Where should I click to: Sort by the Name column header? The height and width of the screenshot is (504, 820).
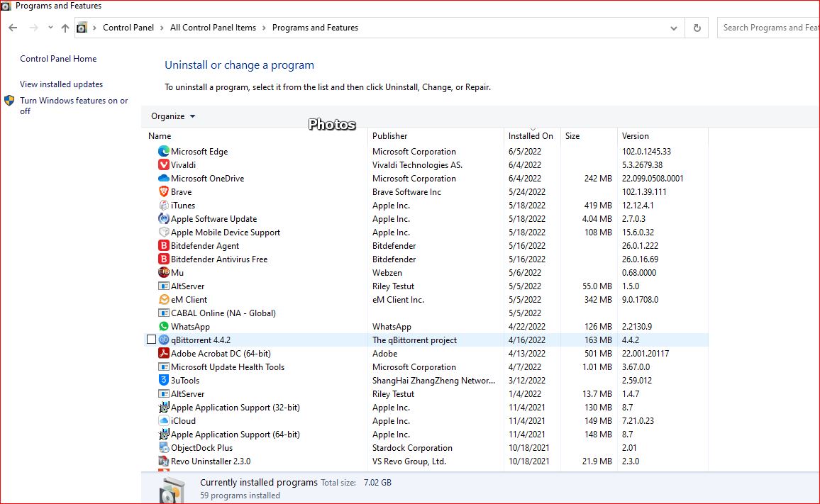point(160,136)
